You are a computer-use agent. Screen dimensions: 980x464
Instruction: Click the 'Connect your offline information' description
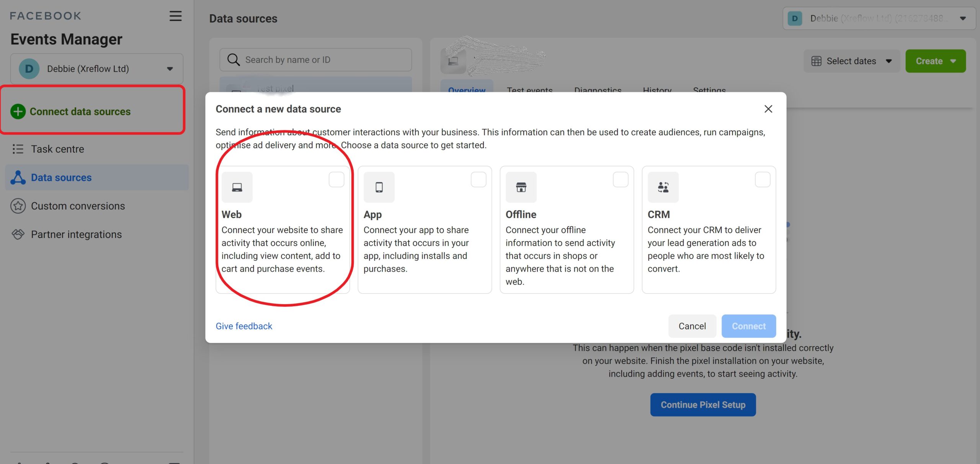pyautogui.click(x=560, y=256)
